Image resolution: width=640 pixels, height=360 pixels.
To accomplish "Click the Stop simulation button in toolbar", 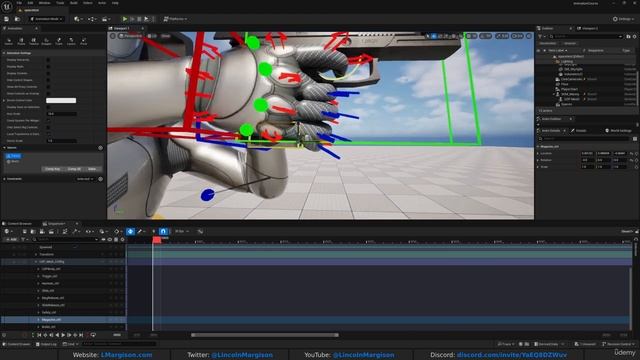I will pyautogui.click(x=139, y=19).
